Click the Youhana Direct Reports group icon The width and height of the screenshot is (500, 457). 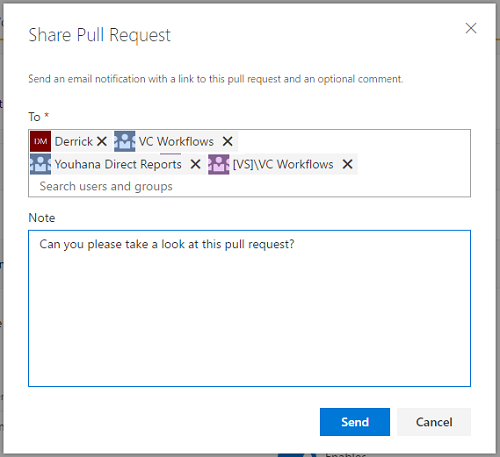[x=40, y=164]
